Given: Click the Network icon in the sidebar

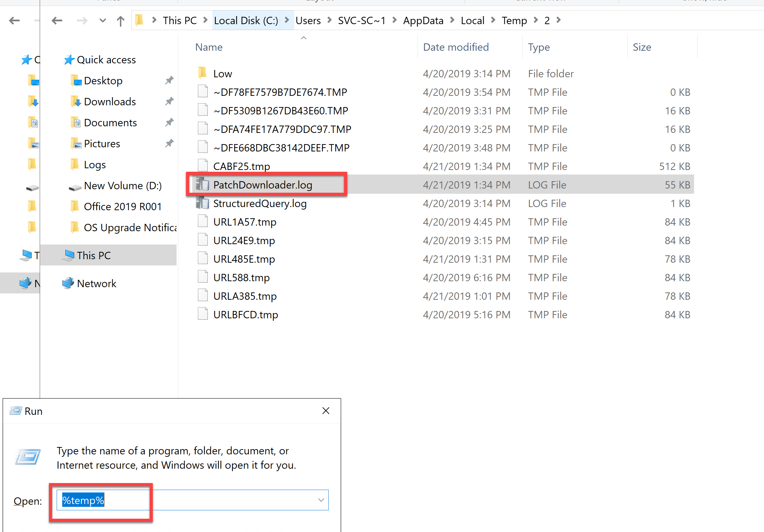Looking at the screenshot, I should tap(69, 283).
